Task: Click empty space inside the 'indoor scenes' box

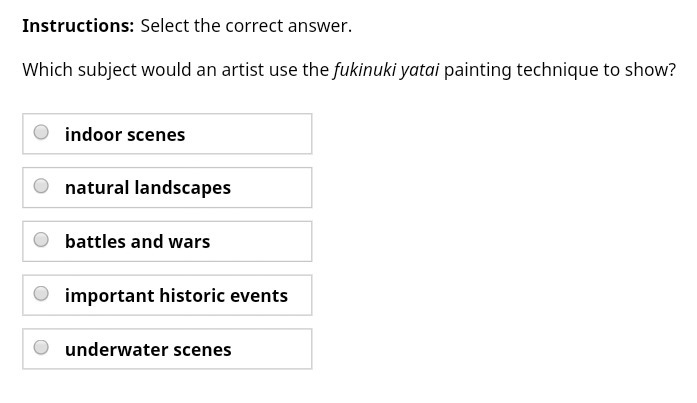Action: 255,134
